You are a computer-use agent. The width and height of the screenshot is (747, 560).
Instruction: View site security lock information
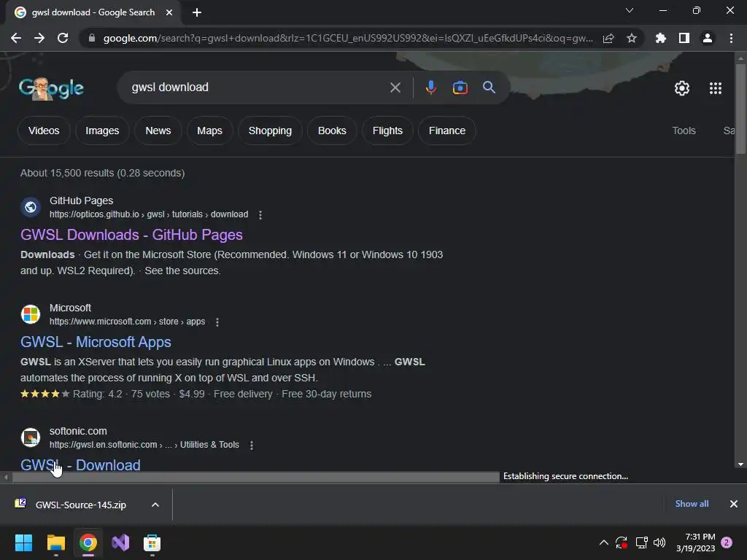(92, 38)
